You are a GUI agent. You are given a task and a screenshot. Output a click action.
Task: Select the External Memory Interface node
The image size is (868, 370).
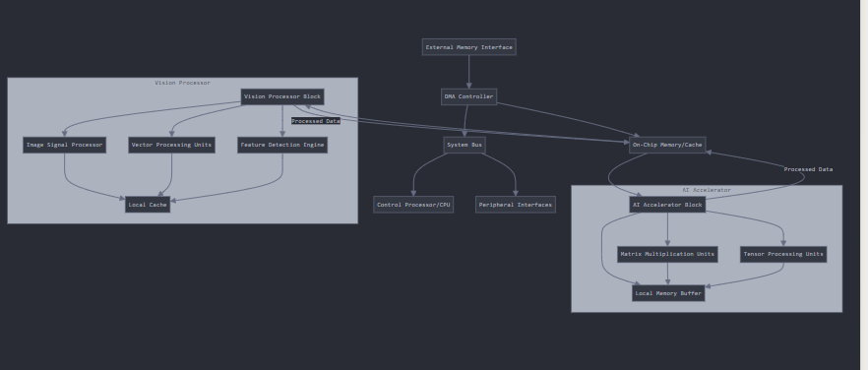tap(468, 47)
